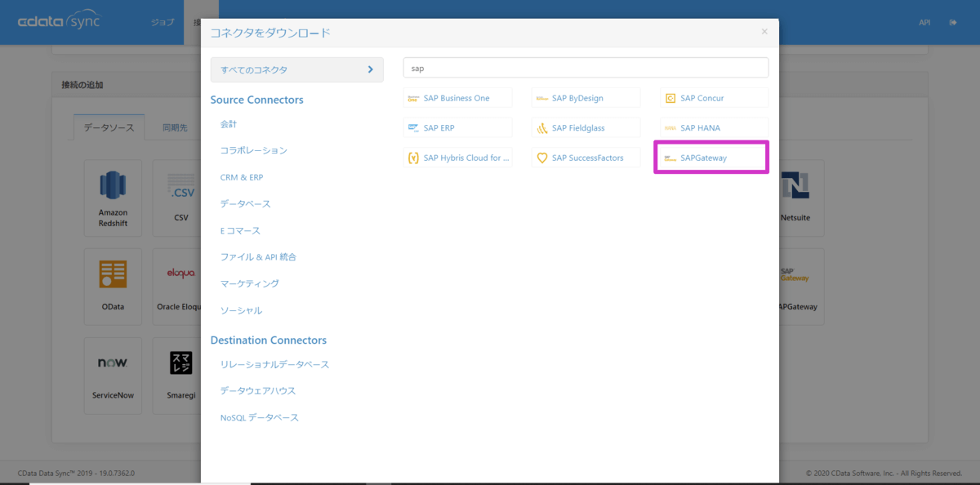Open the API link in the header

point(924,23)
